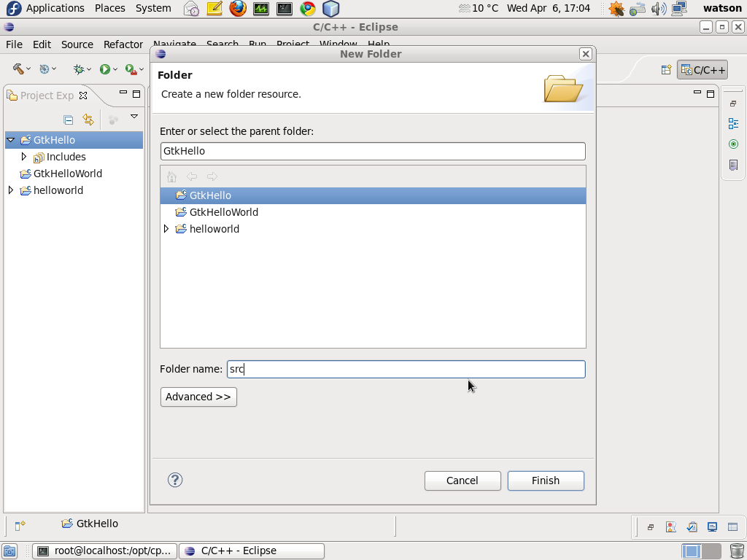The image size is (747, 560).
Task: Click the Restore icon in bottom trim
Action: 650,527
